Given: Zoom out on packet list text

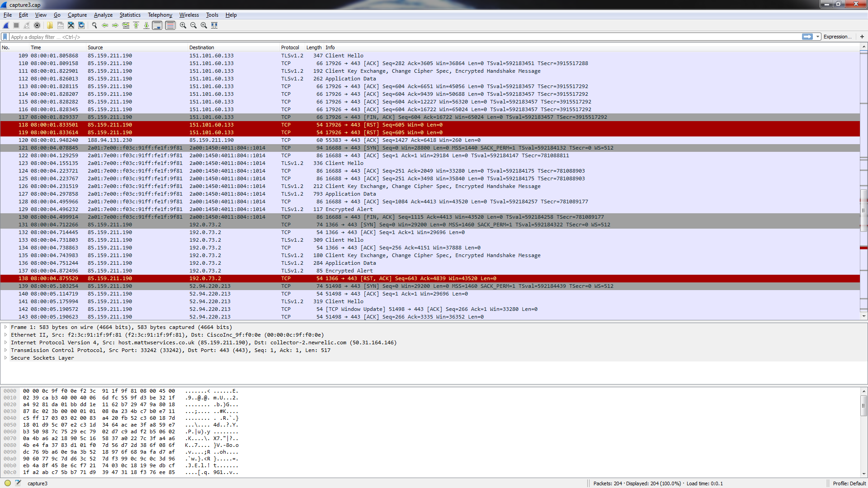Looking at the screenshot, I should point(193,25).
